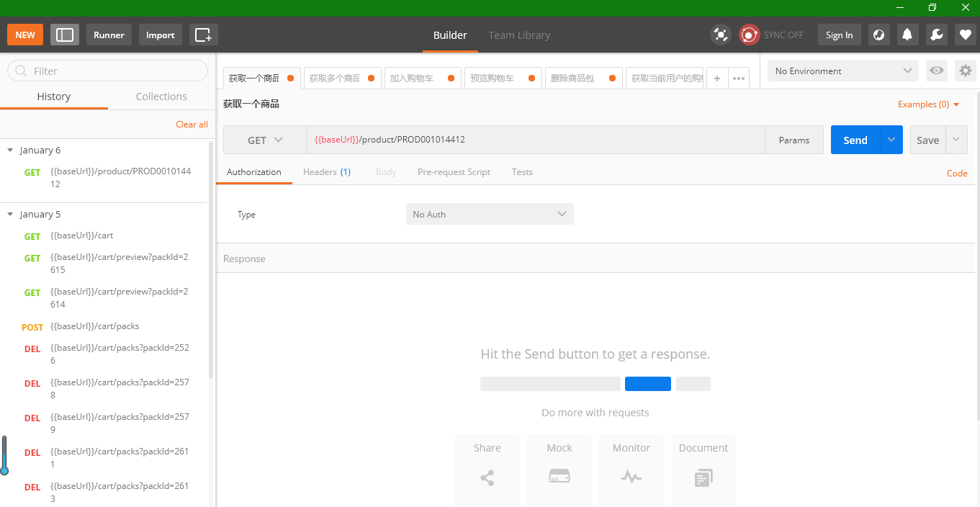Open the Runner

coord(109,35)
